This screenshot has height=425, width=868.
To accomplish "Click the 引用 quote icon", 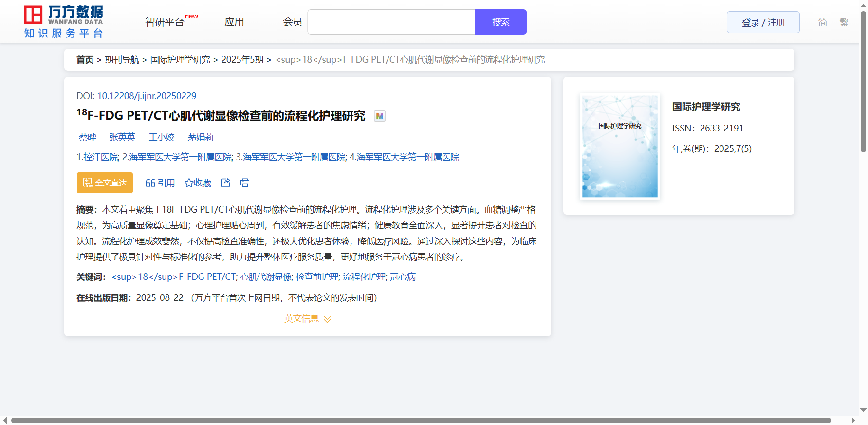I will pyautogui.click(x=150, y=183).
